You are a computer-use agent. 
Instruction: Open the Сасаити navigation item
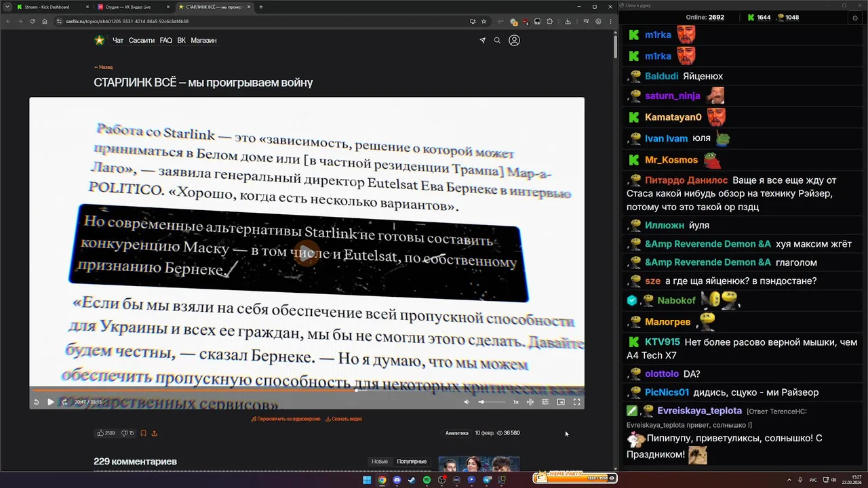click(142, 41)
